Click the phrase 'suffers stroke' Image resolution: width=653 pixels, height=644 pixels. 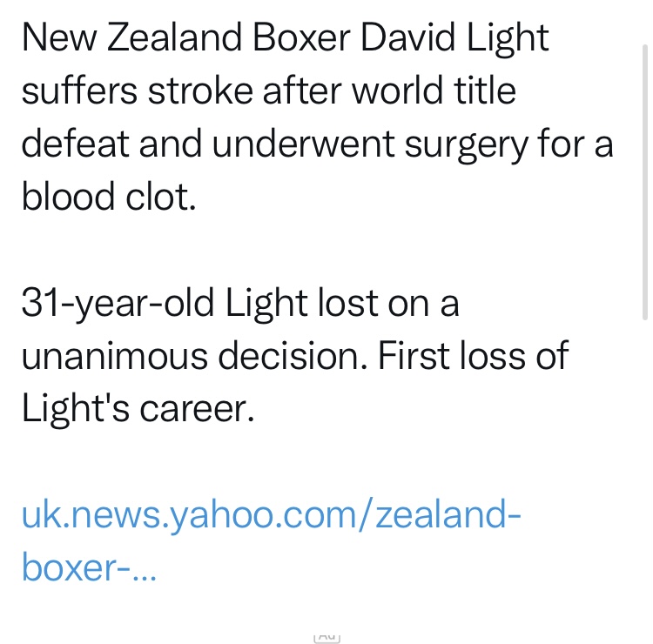click(132, 92)
